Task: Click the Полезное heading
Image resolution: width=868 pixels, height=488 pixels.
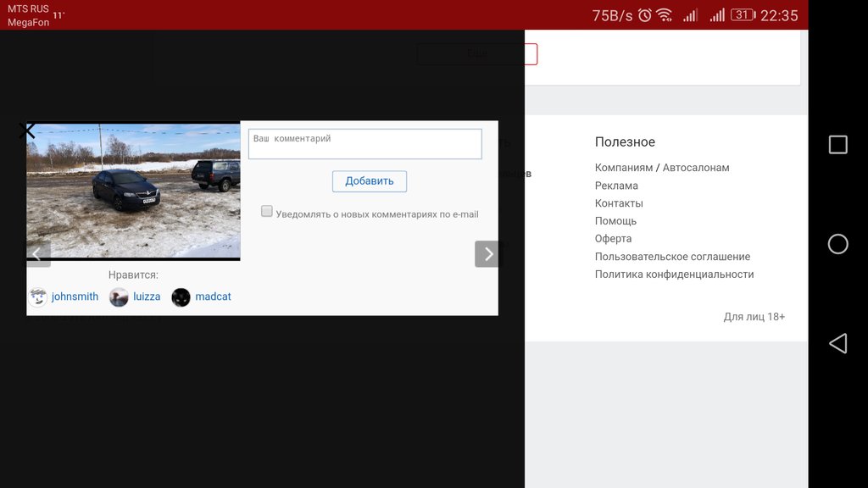Action: [x=625, y=141]
